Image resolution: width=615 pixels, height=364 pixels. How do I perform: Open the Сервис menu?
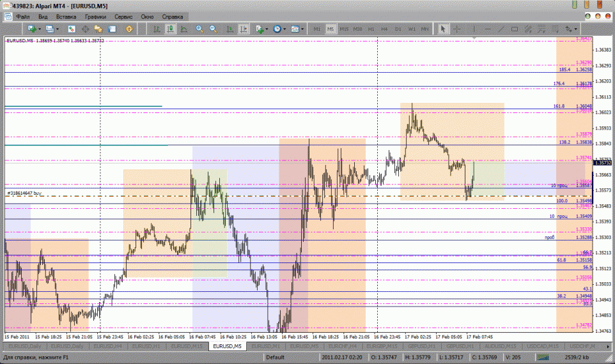pyautogui.click(x=123, y=17)
